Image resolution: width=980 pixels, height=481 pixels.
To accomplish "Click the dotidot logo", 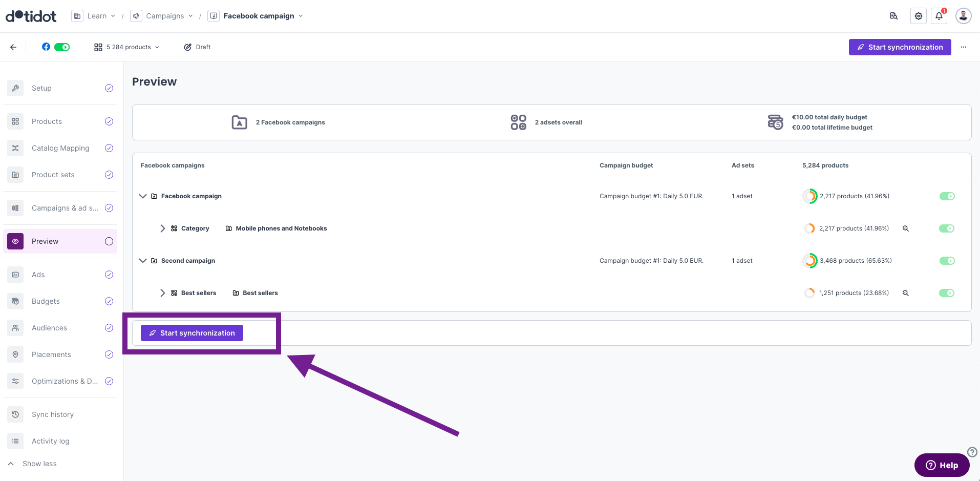I will tap(31, 16).
